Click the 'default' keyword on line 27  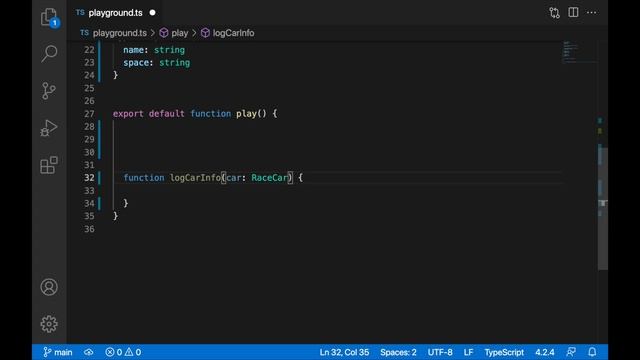point(167,114)
